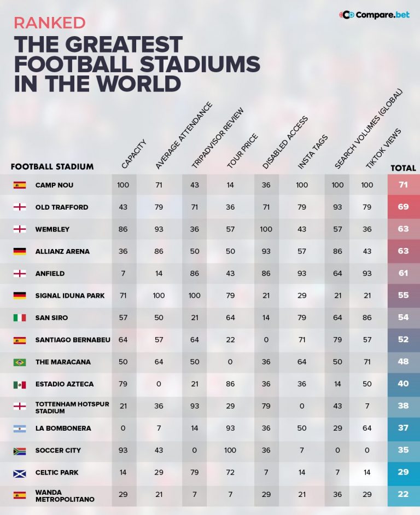The width and height of the screenshot is (420, 515).
Task: Click the Spain flag beside Camp Nou
Action: (x=20, y=185)
